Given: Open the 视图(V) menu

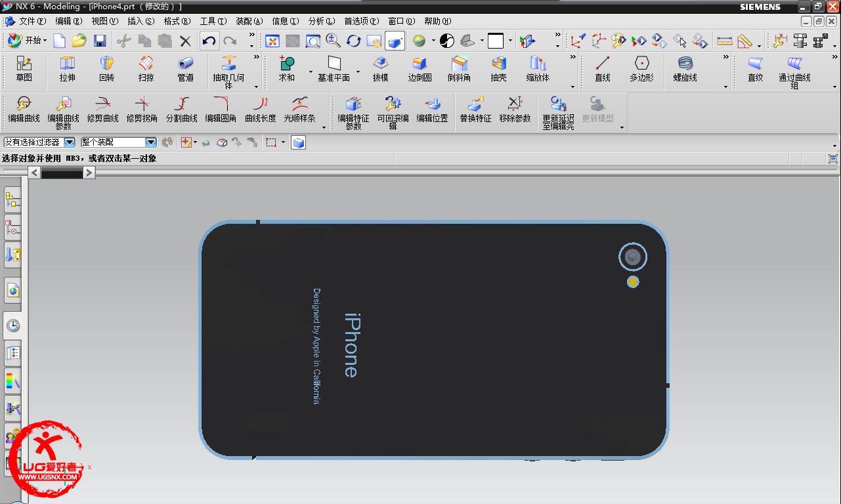Looking at the screenshot, I should 105,22.
